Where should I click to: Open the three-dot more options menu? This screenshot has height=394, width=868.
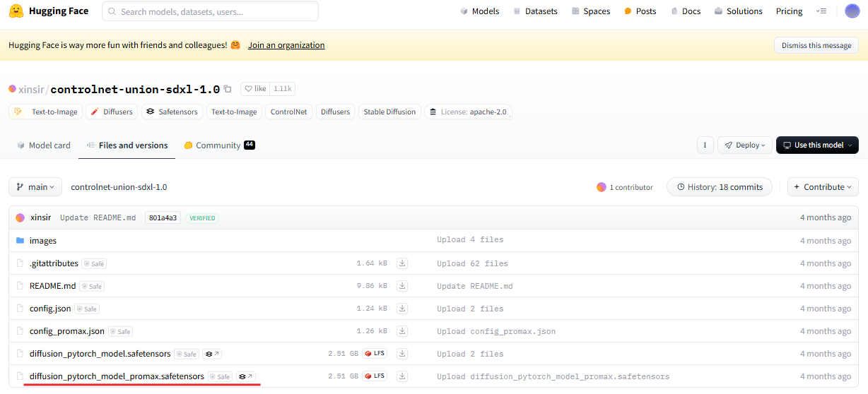[705, 145]
